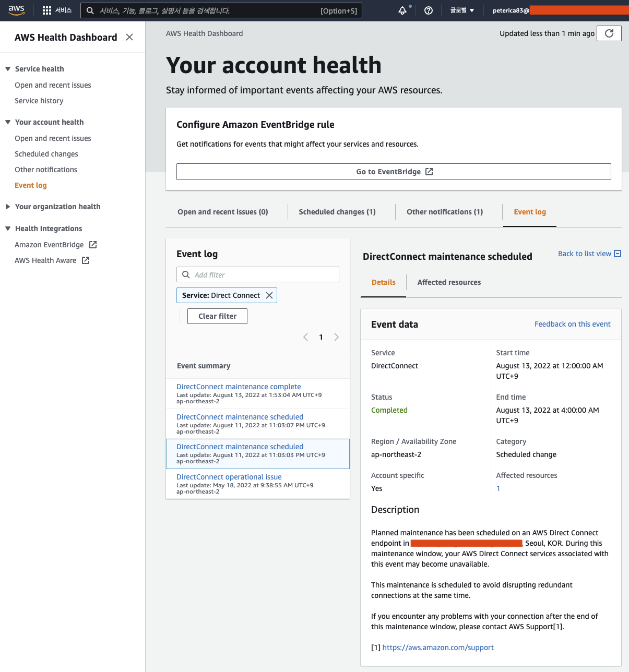Open Amazon EventBridge sidebar link

coord(56,245)
